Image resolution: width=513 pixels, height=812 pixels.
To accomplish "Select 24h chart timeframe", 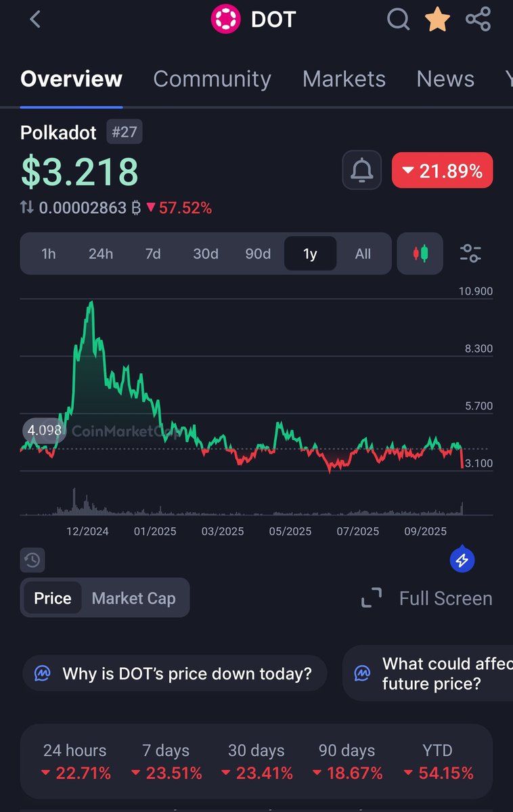I will pos(101,254).
